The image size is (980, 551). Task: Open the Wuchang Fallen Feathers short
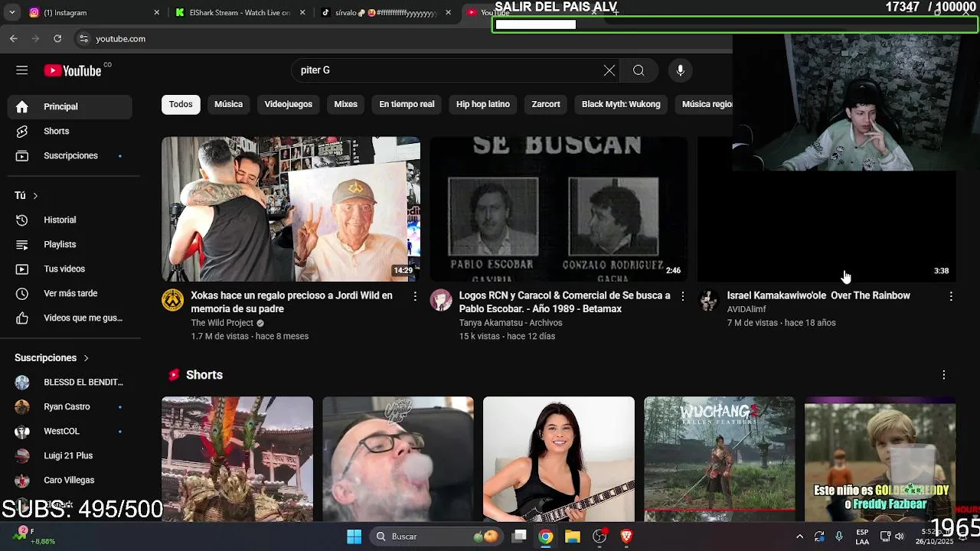(719, 458)
